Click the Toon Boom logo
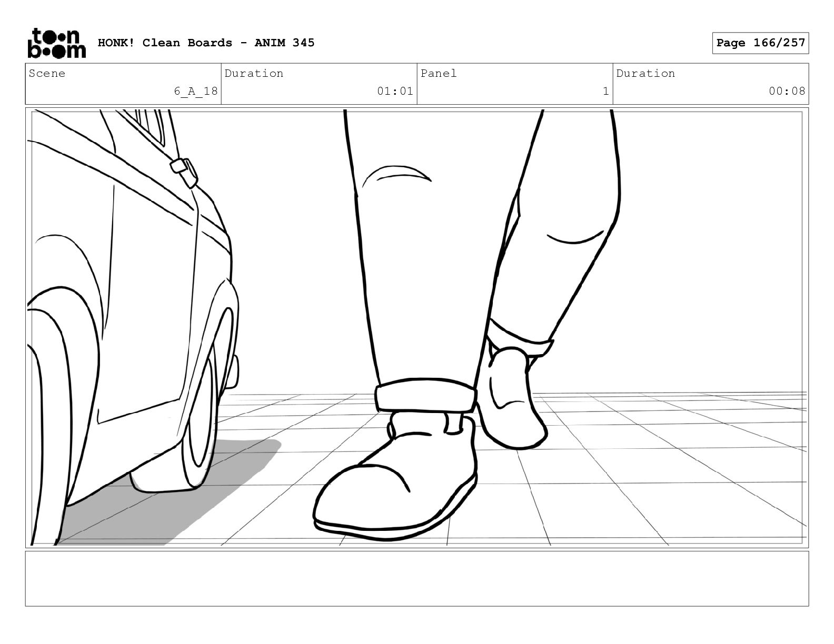The image size is (834, 644). tap(56, 43)
